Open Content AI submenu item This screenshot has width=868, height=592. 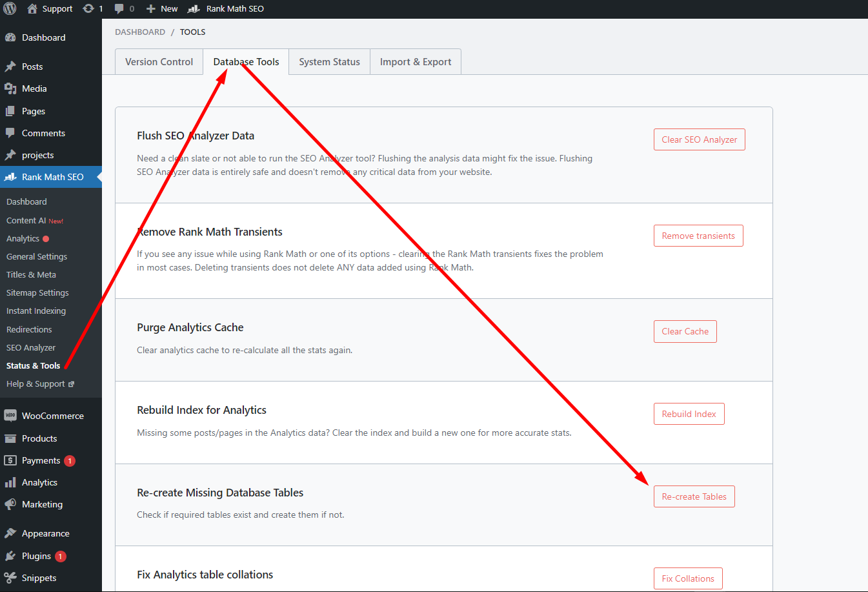pos(35,220)
